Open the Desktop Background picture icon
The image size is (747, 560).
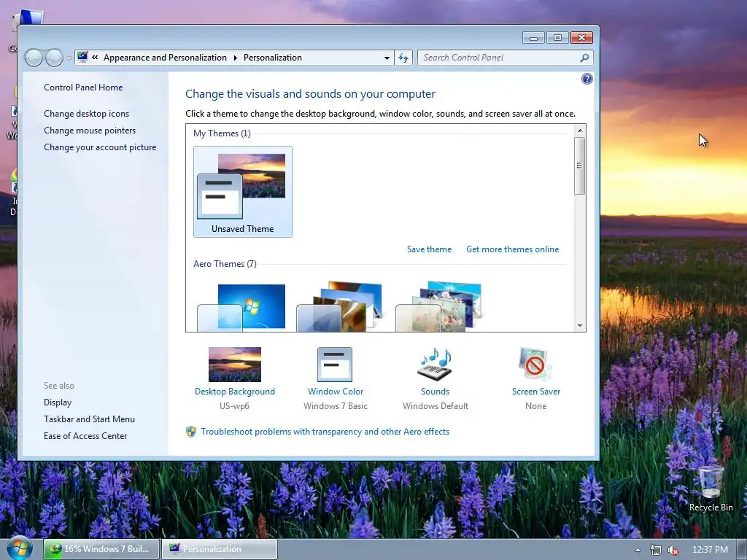click(235, 365)
